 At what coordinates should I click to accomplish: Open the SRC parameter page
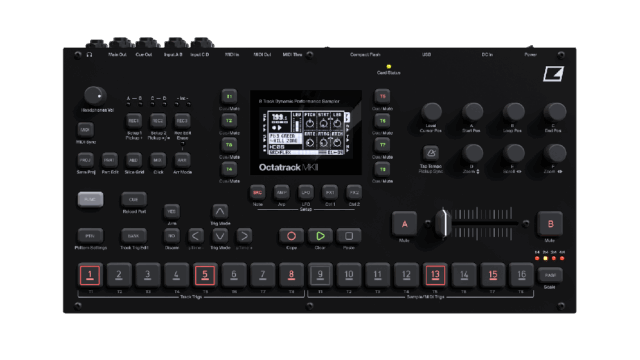[x=258, y=192]
